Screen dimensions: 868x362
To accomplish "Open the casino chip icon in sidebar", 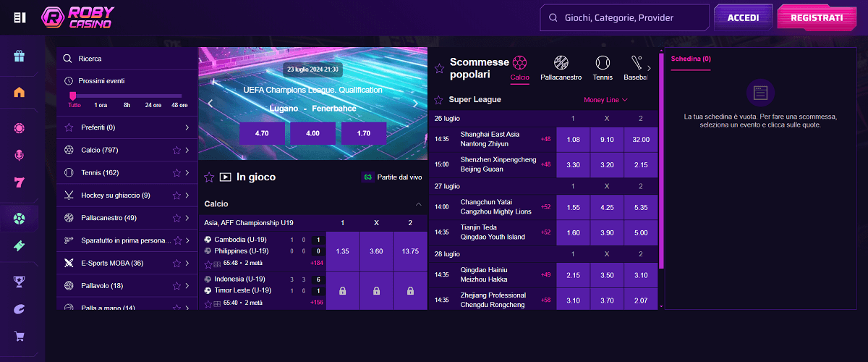I will (20, 128).
